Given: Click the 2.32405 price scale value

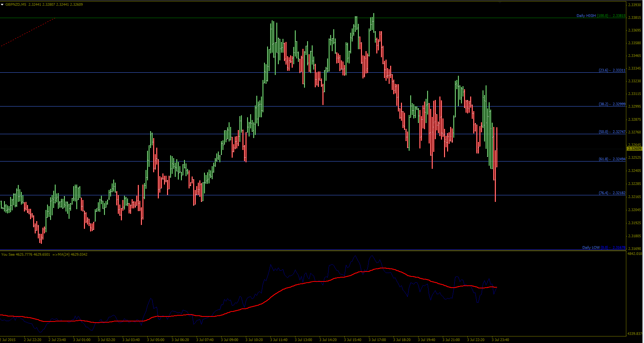Looking at the screenshot, I should (634, 171).
